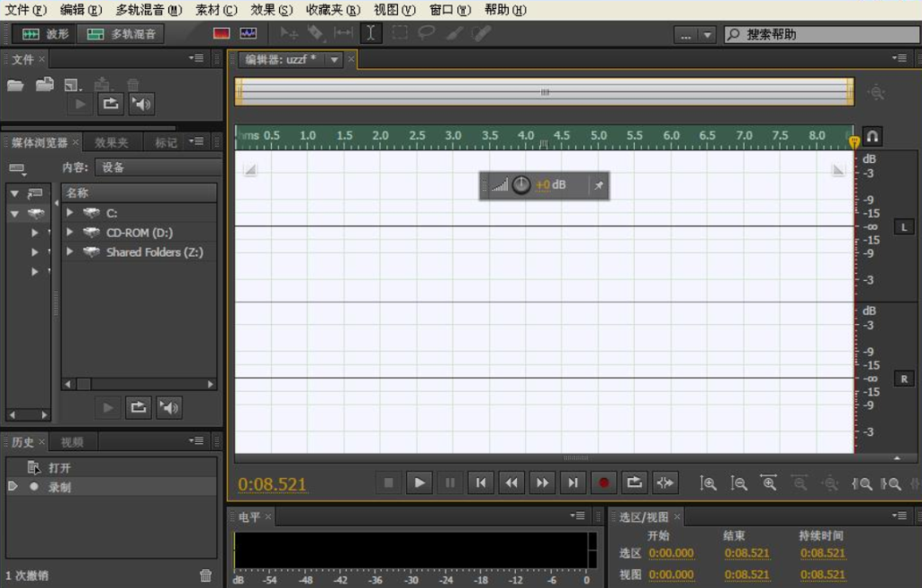Viewport: 922px width, 588px height.
Task: Switch to the Video (视频) tab
Action: 72,442
